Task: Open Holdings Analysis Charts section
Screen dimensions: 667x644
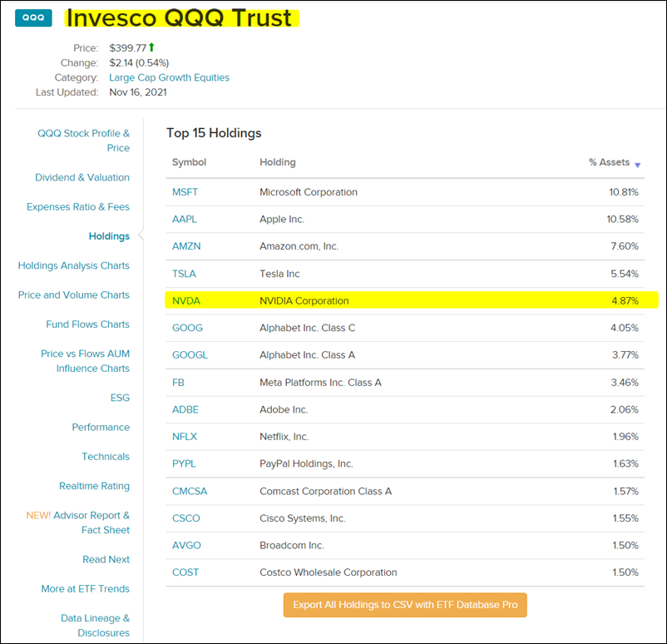Action: click(x=73, y=265)
